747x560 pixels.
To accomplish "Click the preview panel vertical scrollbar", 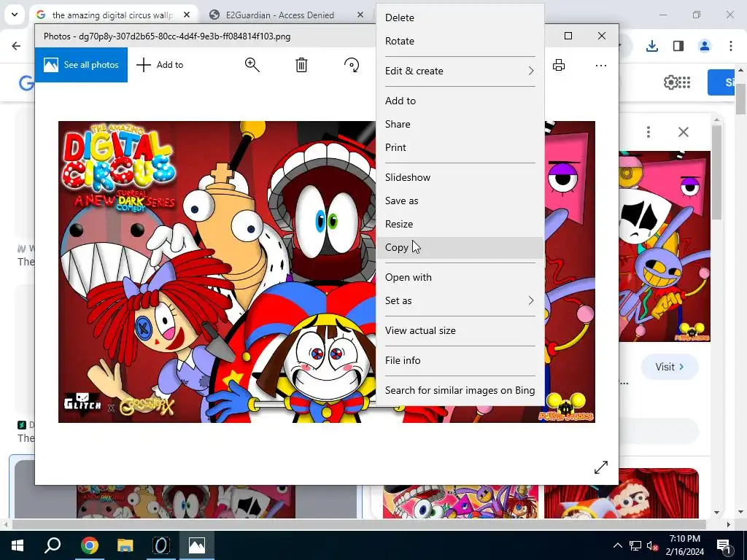I will pos(716,172).
